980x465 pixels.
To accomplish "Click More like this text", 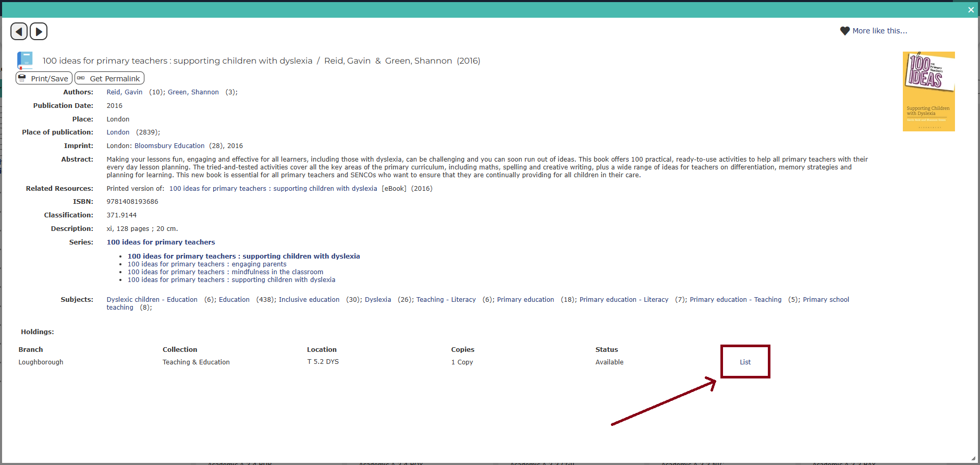I will [879, 31].
